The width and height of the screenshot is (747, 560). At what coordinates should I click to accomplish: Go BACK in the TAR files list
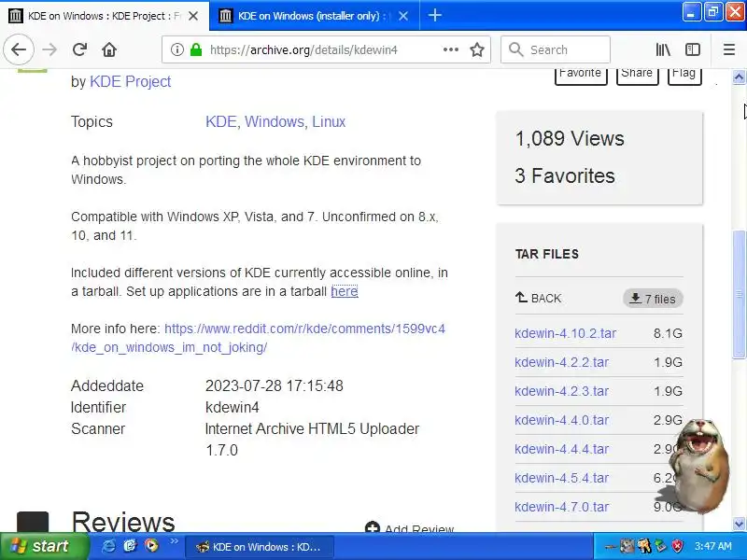point(539,298)
